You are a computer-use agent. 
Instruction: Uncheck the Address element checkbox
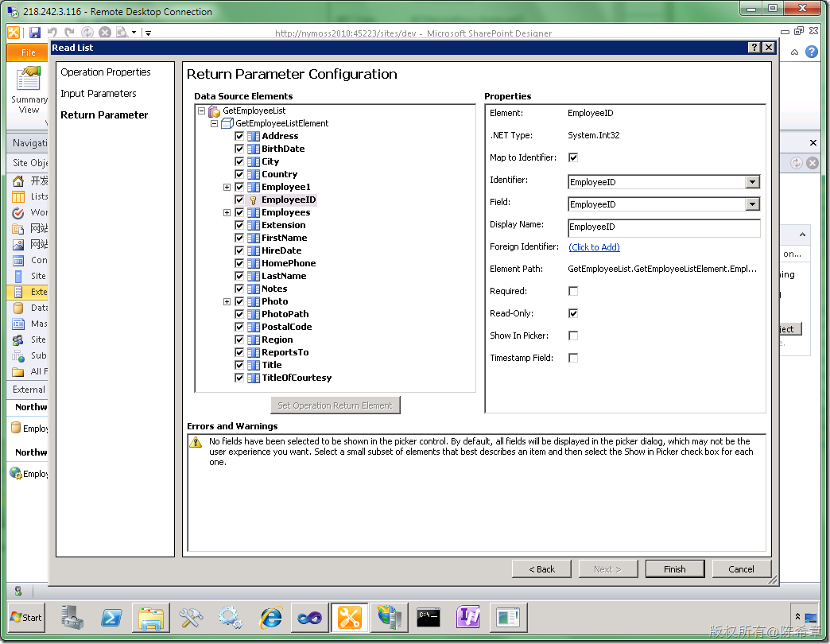239,136
